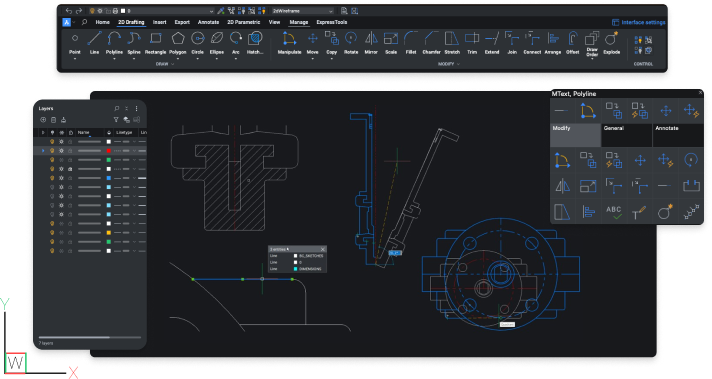
Task: Expand the DRAW panel chevron
Action: 173,64
